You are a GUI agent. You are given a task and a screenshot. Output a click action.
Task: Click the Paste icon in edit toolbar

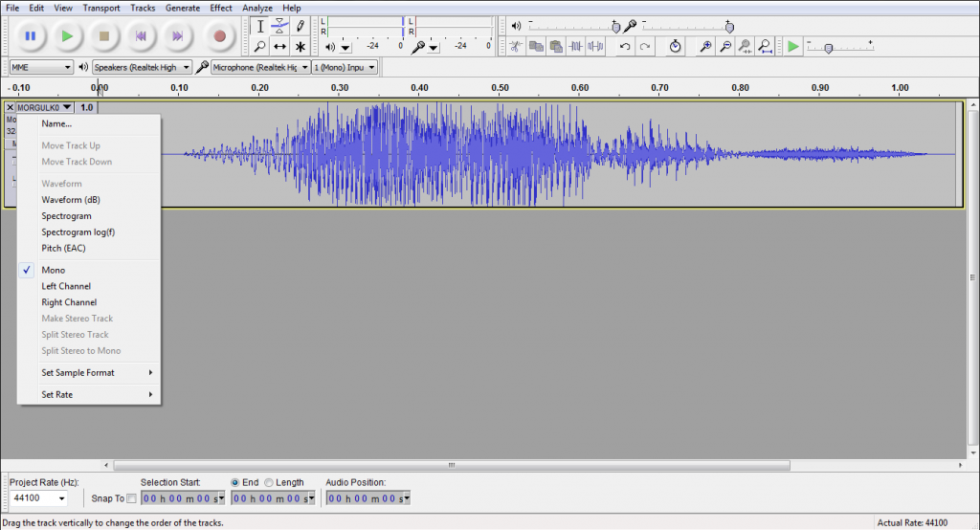(x=556, y=46)
